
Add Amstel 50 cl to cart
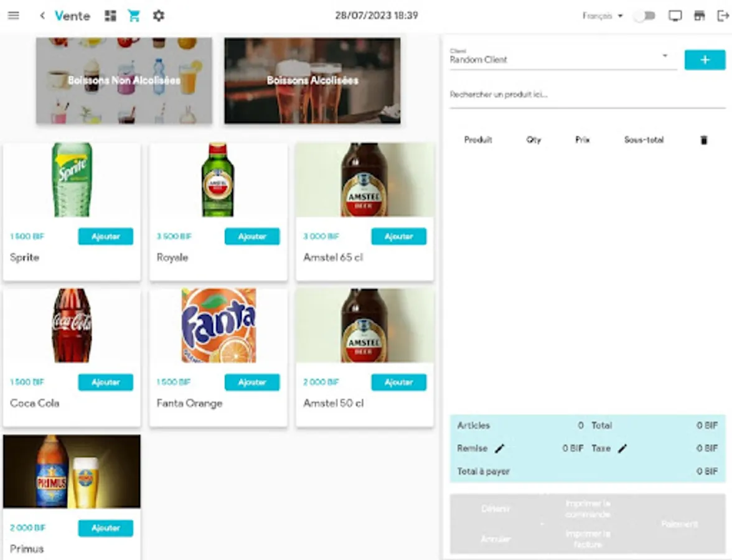[398, 382]
